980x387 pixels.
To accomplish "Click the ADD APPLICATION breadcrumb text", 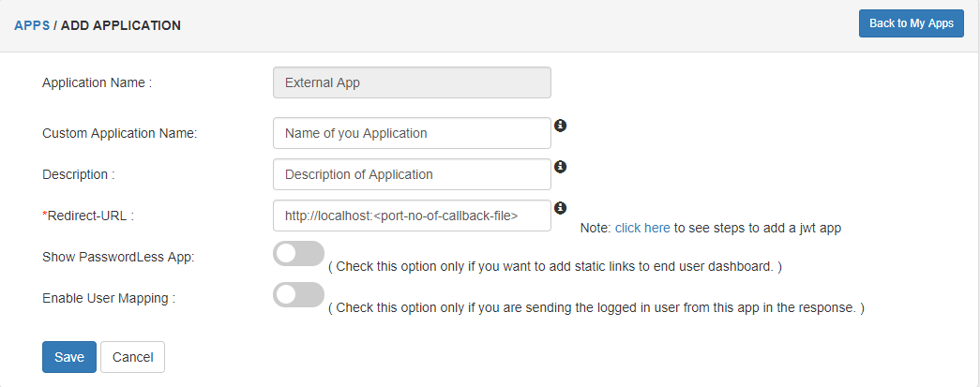I will (121, 25).
